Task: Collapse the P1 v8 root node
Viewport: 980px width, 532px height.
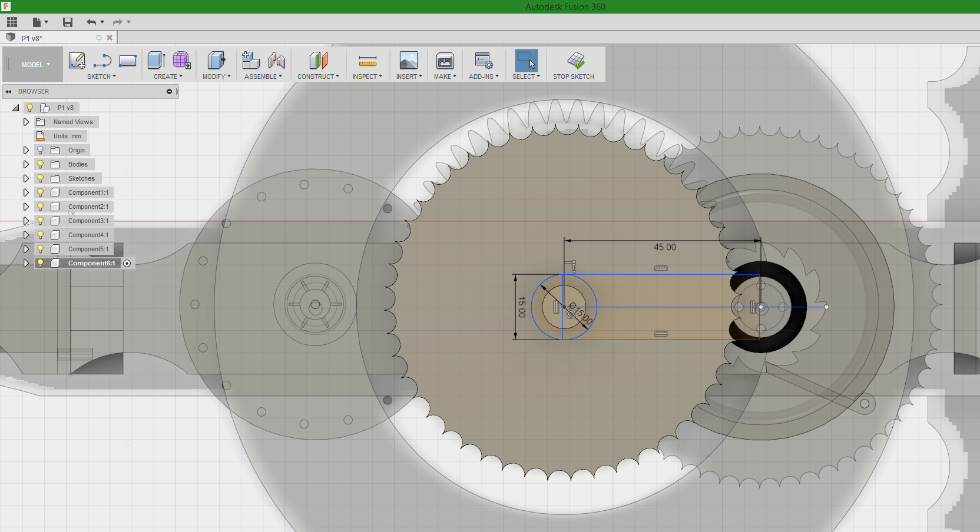Action: [16, 108]
